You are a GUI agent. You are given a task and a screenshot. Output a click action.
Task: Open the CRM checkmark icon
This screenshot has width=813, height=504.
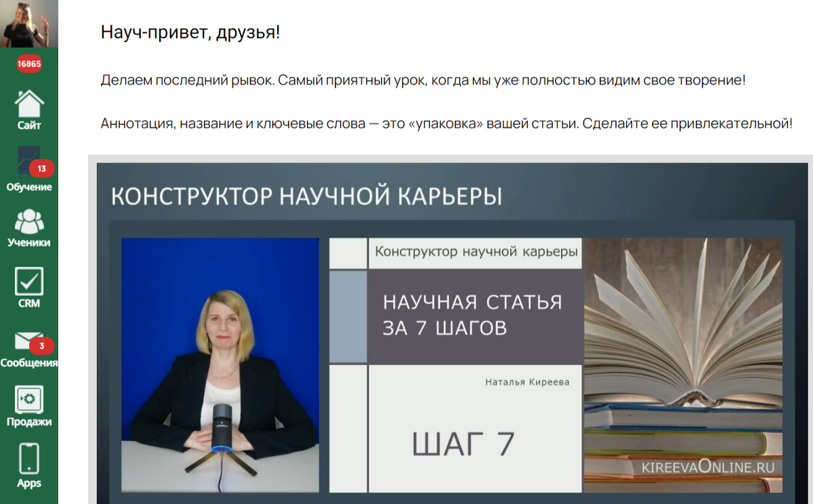(29, 281)
